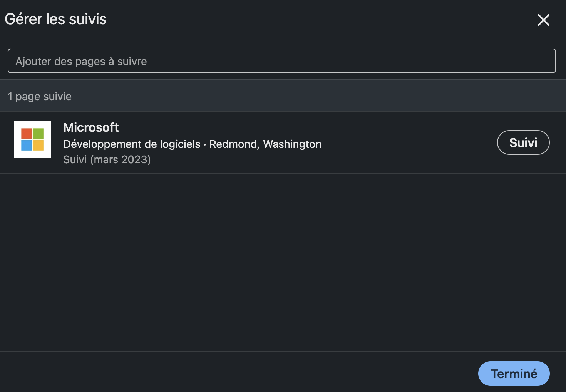Click the Microsoft company logo

[32, 139]
